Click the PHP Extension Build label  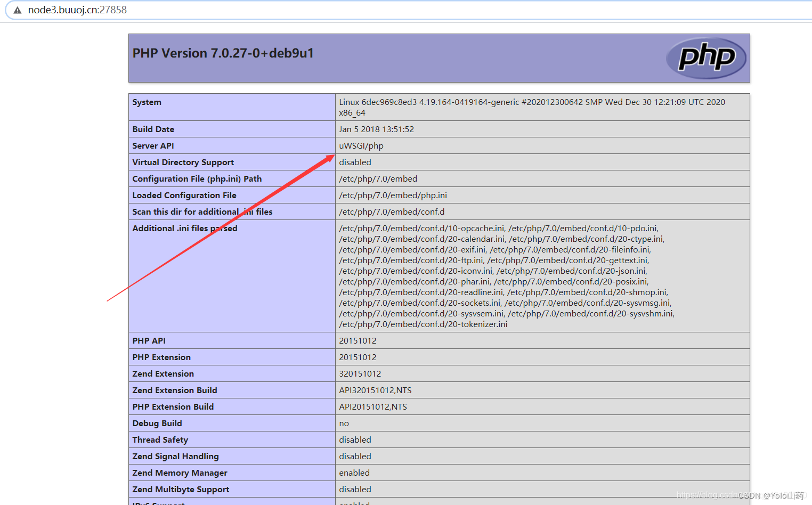173,407
